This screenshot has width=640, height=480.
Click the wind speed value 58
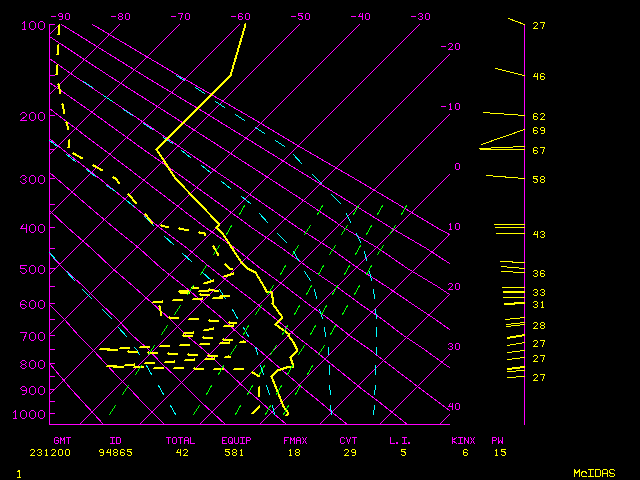(x=538, y=180)
